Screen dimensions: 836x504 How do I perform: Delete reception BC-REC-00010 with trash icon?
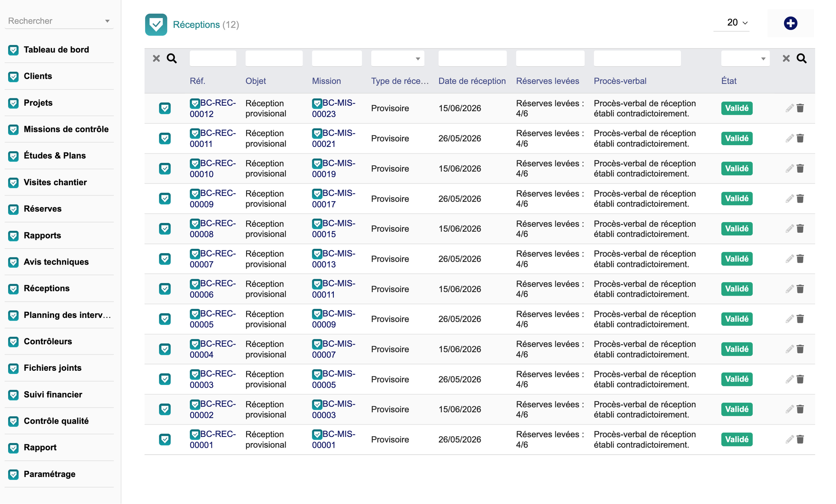[800, 168]
